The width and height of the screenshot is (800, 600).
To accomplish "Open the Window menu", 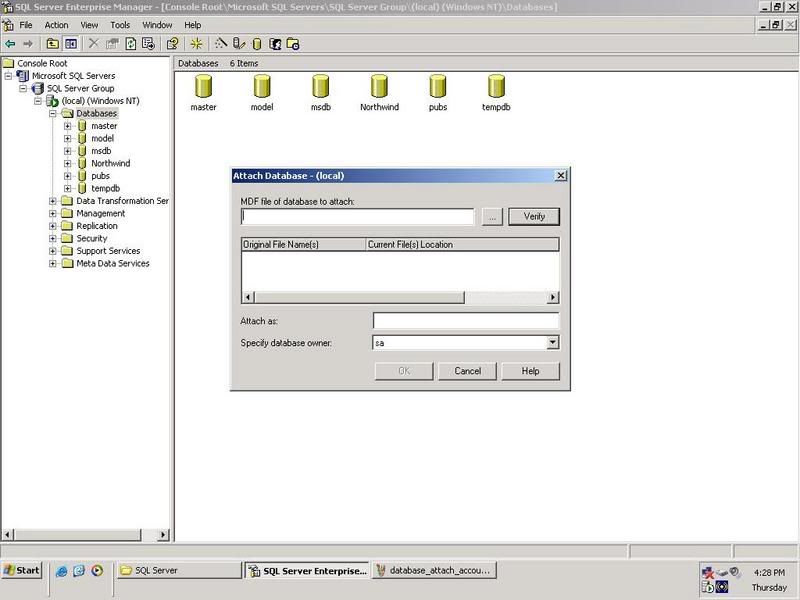I will pos(157,25).
